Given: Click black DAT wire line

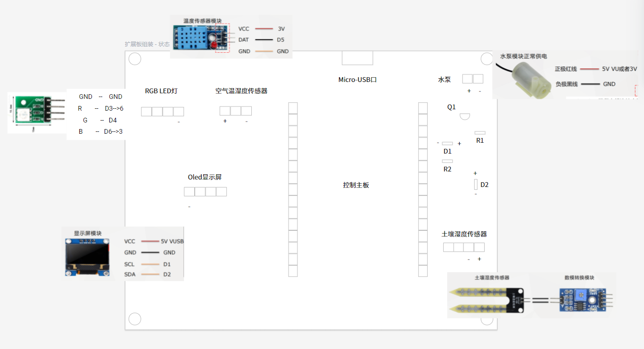Looking at the screenshot, I should click(x=264, y=40).
